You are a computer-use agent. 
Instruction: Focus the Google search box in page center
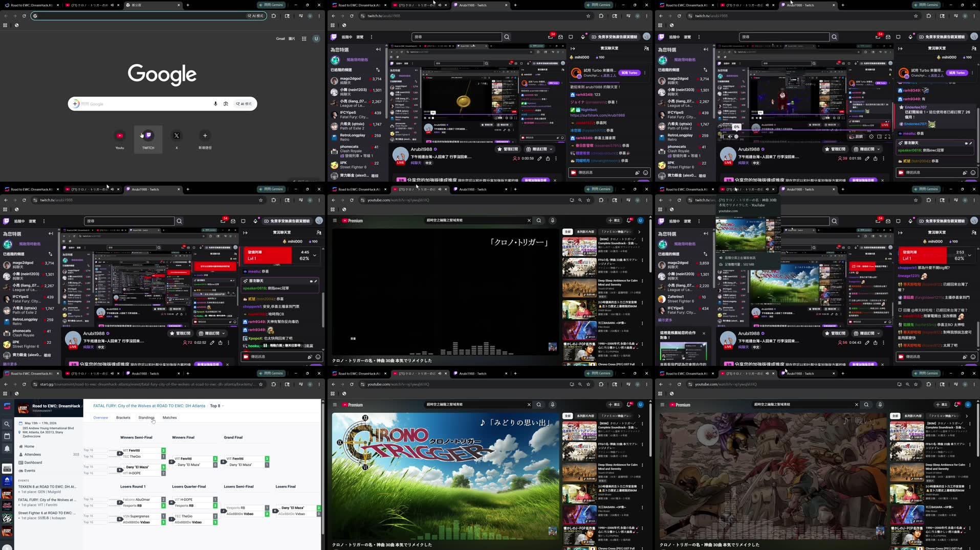pos(162,104)
